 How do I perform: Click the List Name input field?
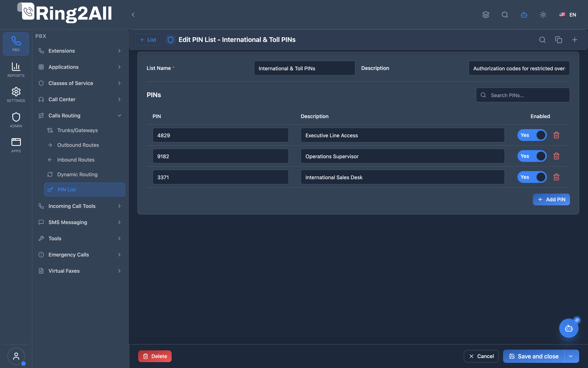click(x=304, y=68)
